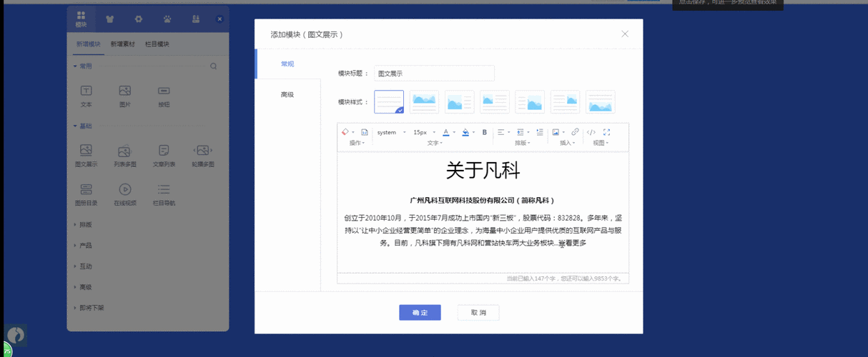
Task: Expand the 排版 toolbar group
Action: [x=521, y=143]
